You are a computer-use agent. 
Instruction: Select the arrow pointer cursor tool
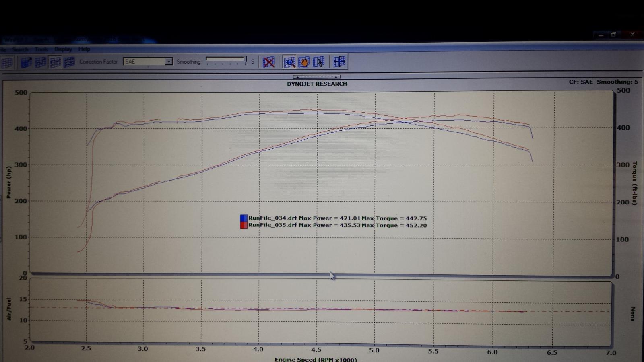tap(318, 62)
